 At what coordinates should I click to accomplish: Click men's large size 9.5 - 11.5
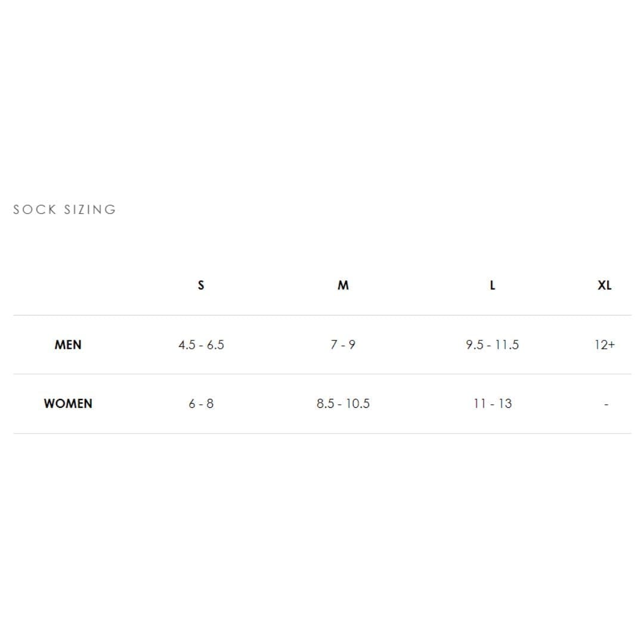(x=493, y=345)
